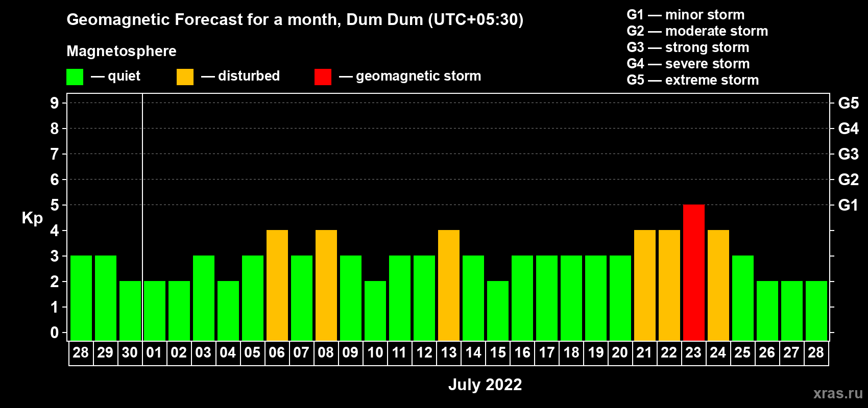Click the orange disturbed legend swatch

coord(185,77)
